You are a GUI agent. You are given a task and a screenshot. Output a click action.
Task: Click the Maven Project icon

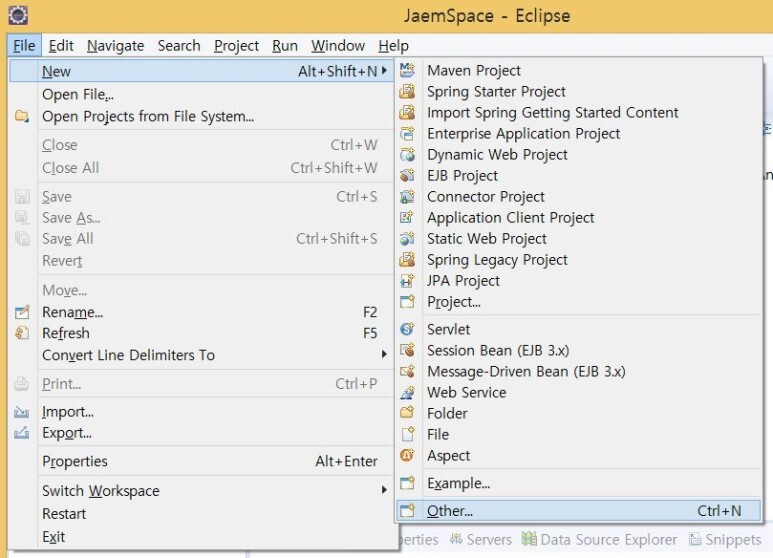click(x=407, y=70)
